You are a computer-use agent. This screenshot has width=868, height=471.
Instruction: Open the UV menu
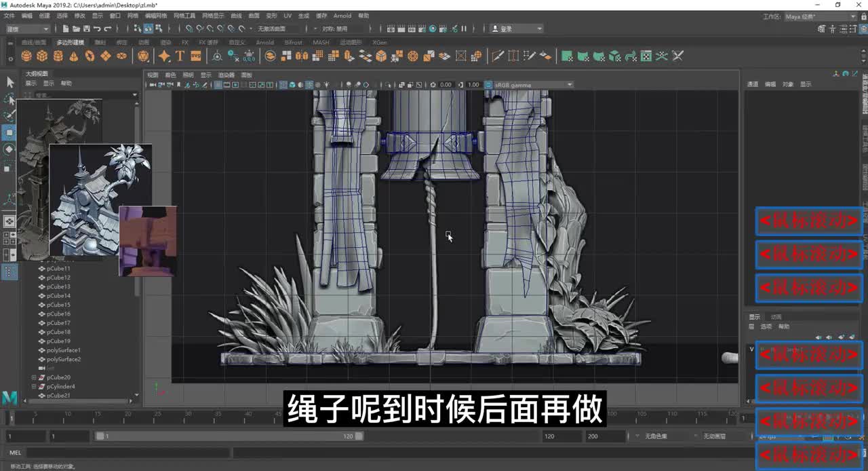pyautogui.click(x=288, y=16)
